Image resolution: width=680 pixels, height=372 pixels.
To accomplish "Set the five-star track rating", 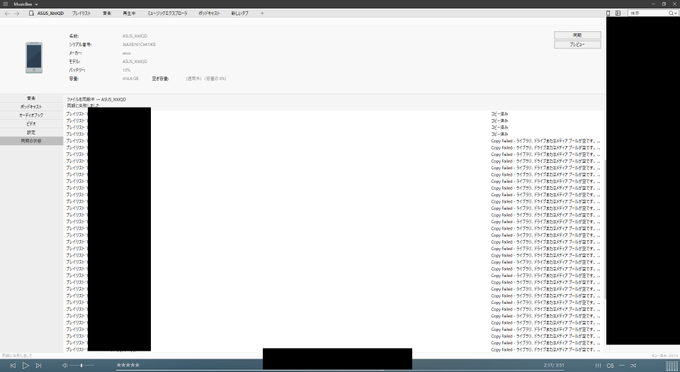I will pyautogui.click(x=128, y=365).
